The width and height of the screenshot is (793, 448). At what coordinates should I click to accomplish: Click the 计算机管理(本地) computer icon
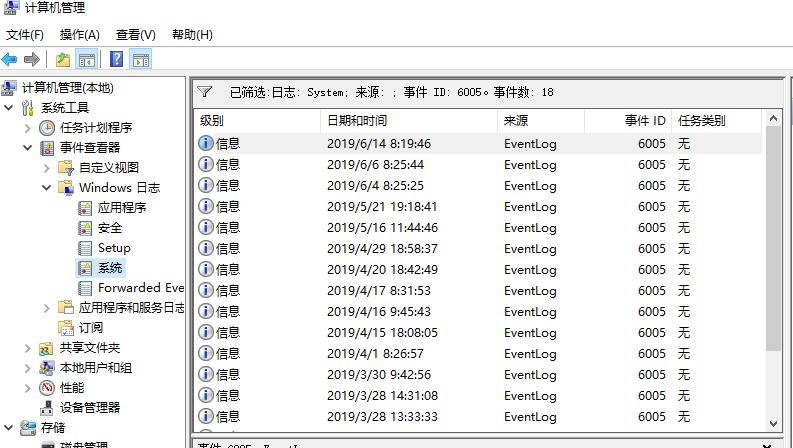(9, 87)
